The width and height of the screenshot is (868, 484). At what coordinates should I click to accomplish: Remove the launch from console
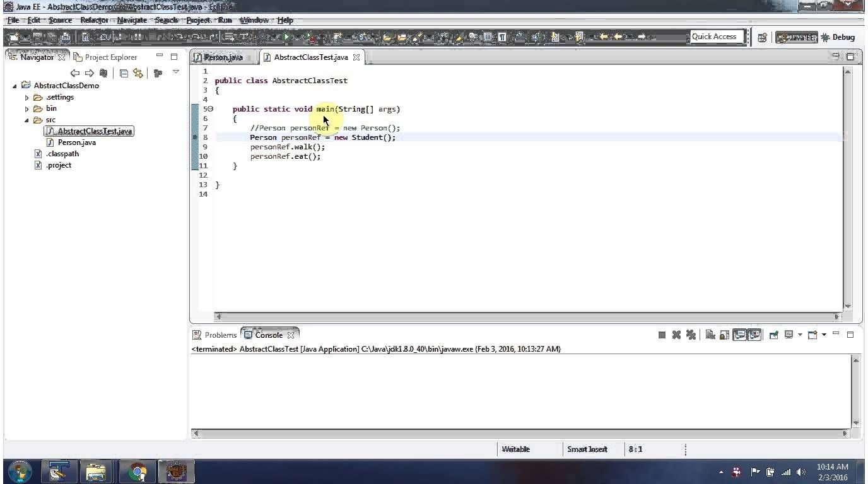coord(676,335)
